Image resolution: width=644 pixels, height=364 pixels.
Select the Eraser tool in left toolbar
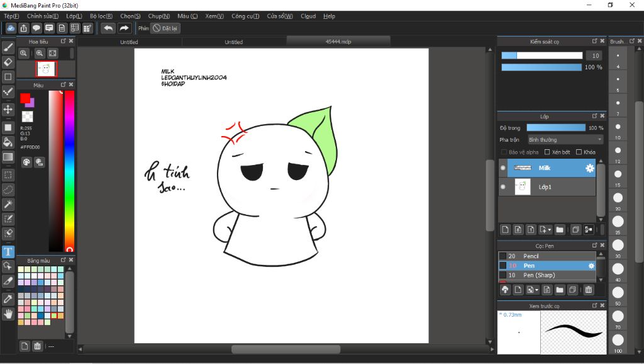click(x=8, y=62)
